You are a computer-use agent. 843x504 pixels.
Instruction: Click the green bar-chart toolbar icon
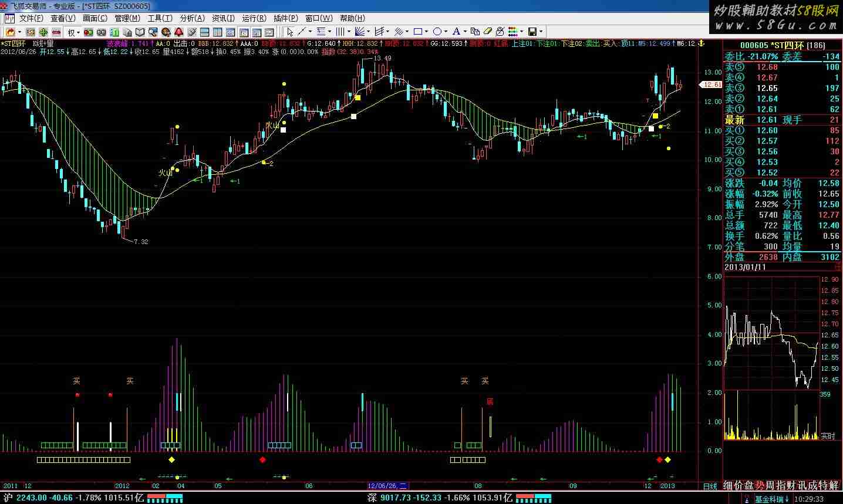(114, 32)
